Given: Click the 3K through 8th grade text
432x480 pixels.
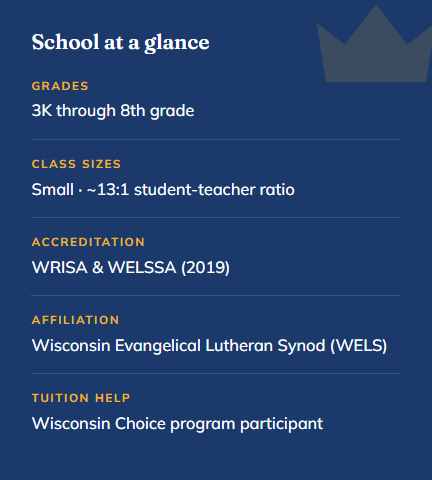Looking at the screenshot, I should coord(113,111).
